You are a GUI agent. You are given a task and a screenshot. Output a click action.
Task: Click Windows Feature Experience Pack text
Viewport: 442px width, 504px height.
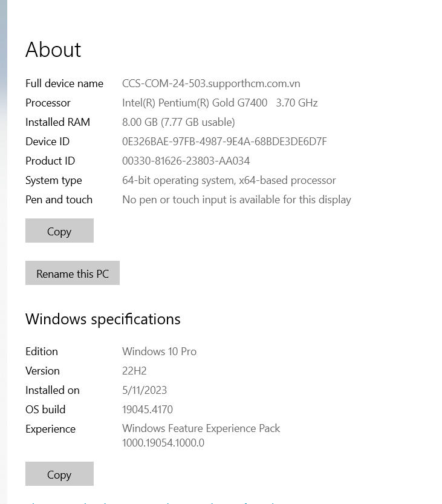(201, 429)
